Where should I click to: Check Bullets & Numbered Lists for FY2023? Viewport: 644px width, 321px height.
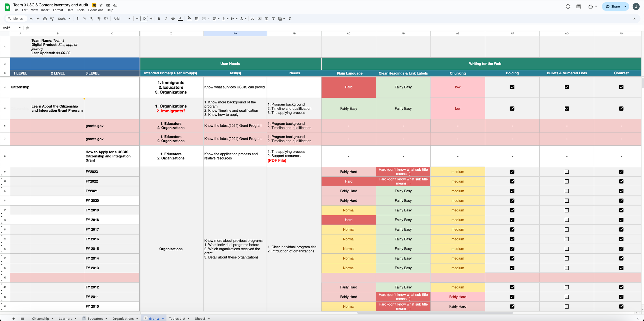567,172
